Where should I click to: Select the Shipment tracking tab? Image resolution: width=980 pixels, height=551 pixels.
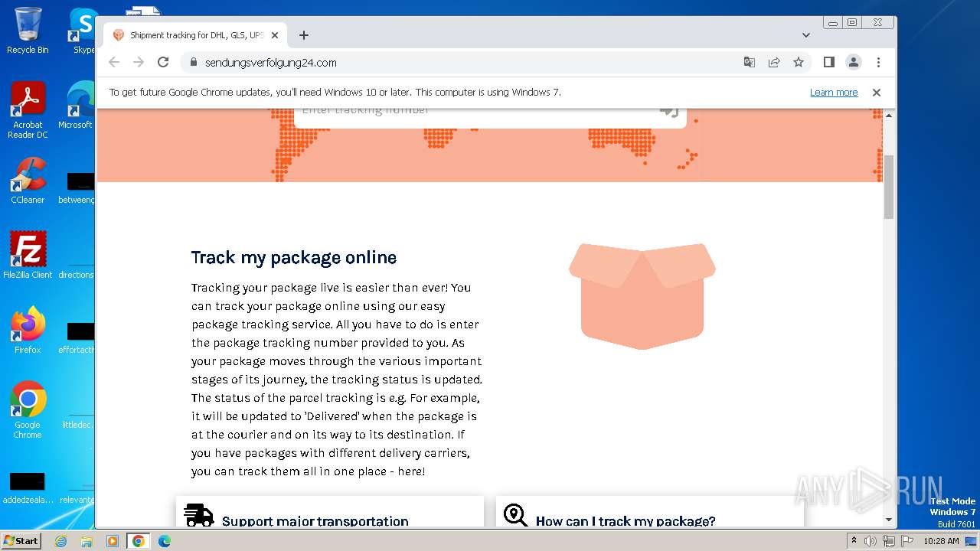click(x=195, y=35)
